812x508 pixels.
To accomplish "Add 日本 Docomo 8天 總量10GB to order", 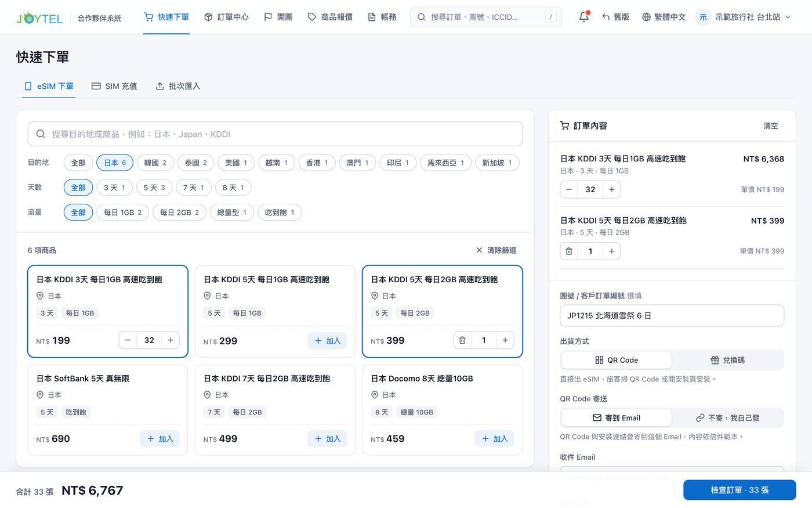I will (x=494, y=439).
